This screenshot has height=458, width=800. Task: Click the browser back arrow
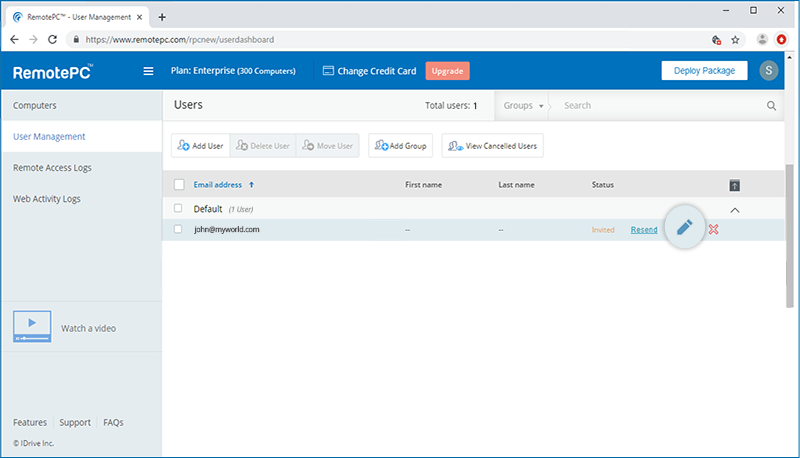click(14, 39)
